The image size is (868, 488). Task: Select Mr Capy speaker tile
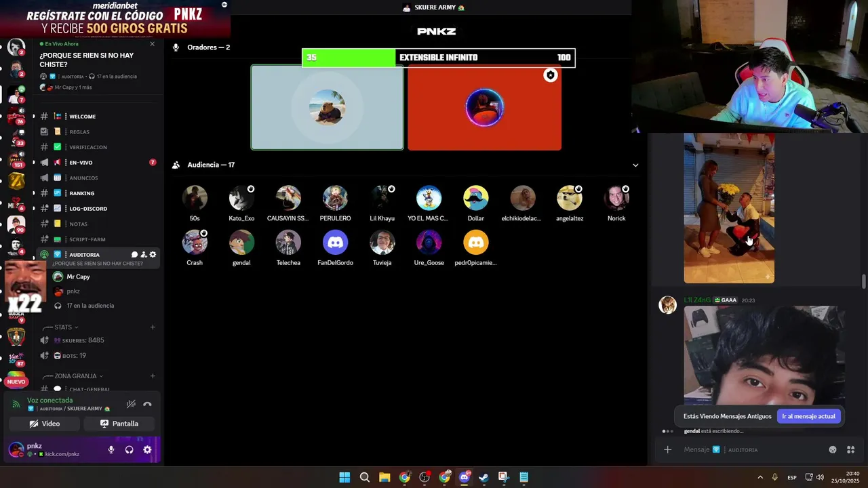click(x=328, y=107)
